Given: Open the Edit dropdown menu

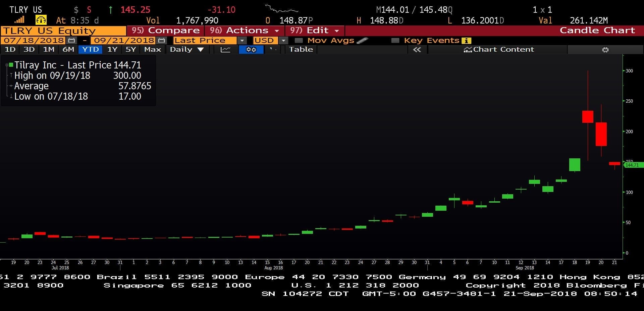Looking at the screenshot, I should point(315,31).
